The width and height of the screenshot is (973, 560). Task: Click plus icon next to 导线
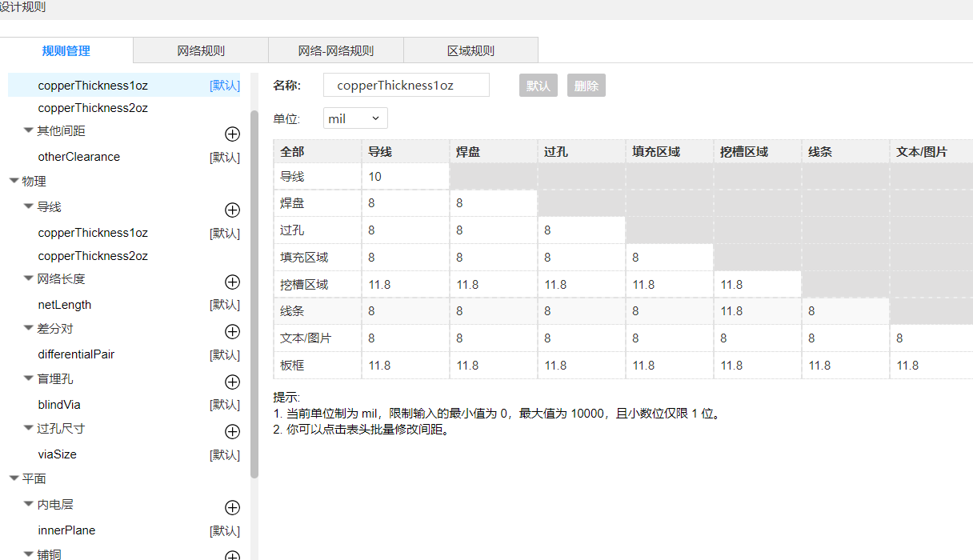tap(232, 210)
